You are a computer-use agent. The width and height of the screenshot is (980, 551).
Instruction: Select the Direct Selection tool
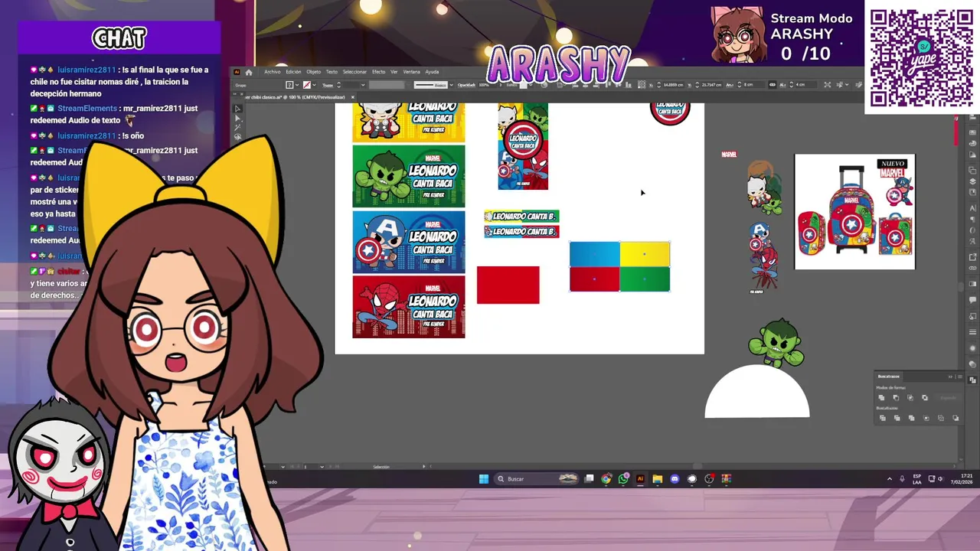tap(237, 119)
